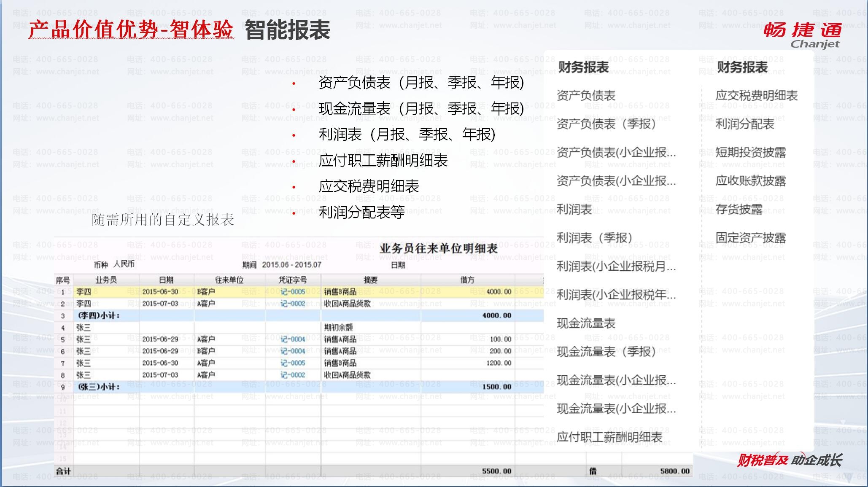Open 应交税费明细表 in right column
Viewport: 868px width, 487px height.
coord(756,96)
